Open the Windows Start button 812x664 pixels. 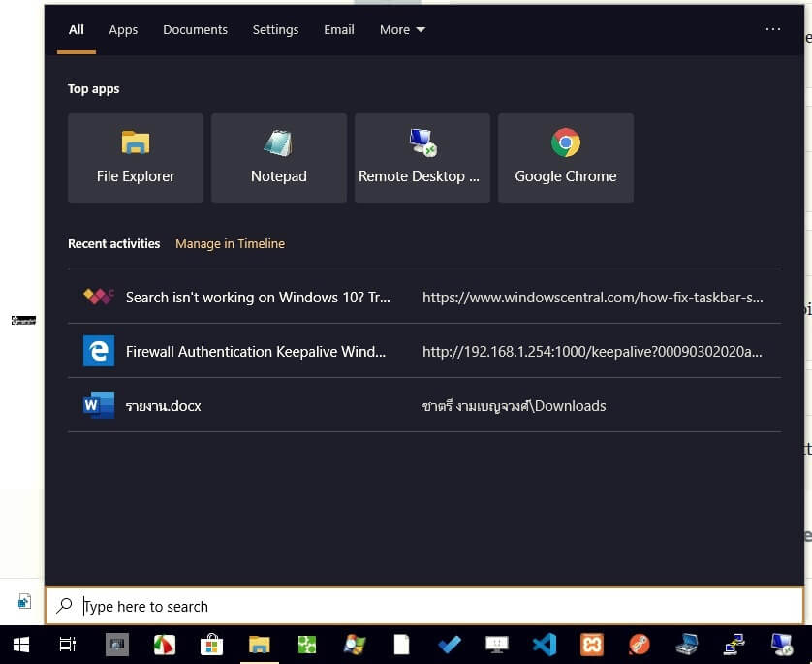tap(21, 645)
